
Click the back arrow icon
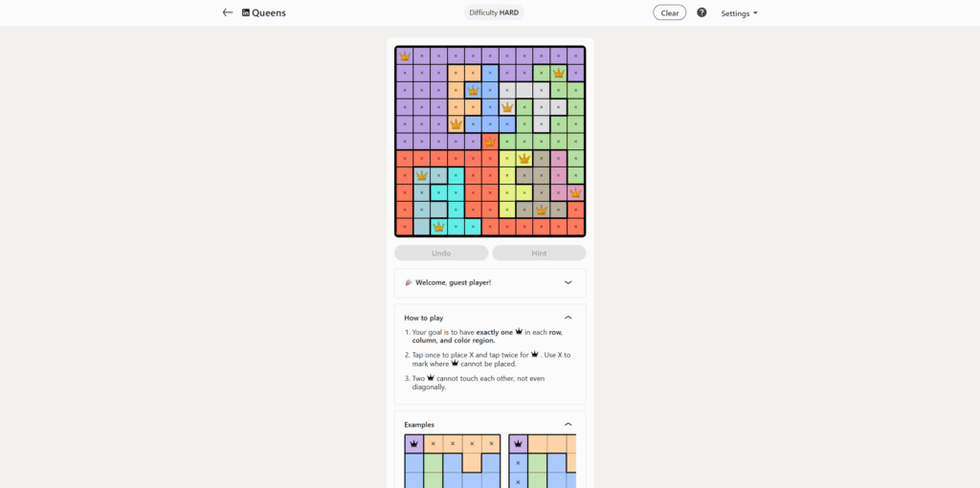click(228, 12)
